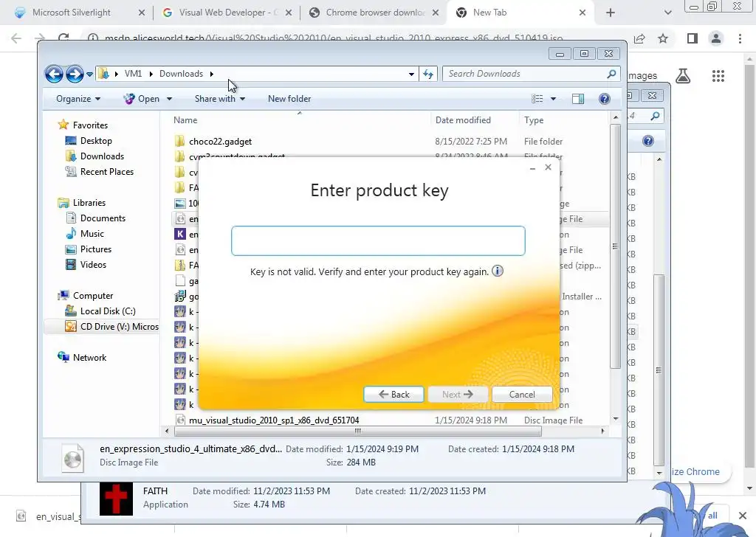Sort by the Type column header
756x537 pixels.
point(534,120)
